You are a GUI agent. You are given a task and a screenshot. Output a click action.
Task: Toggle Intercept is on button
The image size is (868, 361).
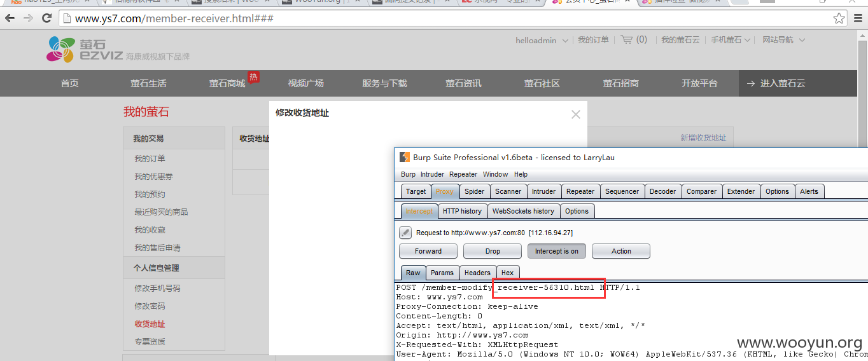(556, 251)
